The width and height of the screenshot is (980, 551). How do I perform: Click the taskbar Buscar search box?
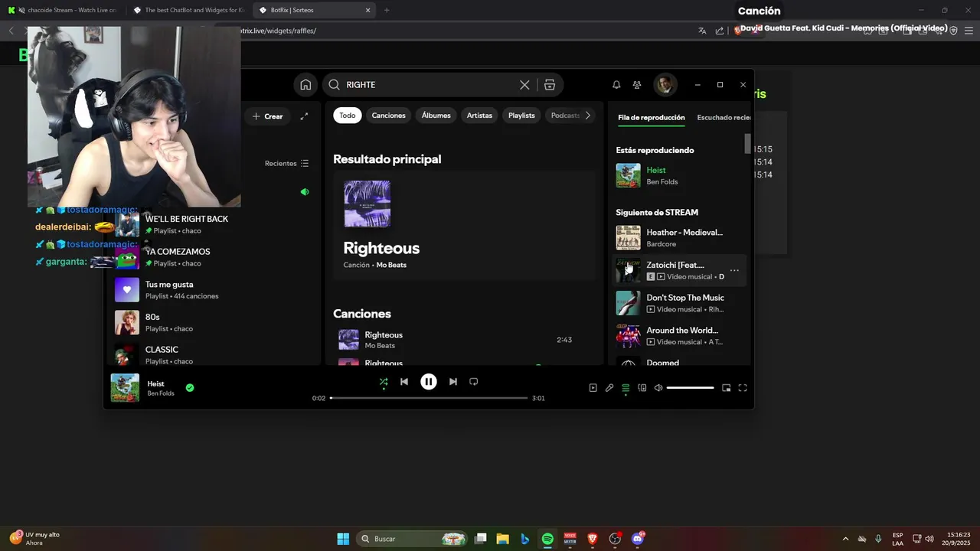pos(413,539)
